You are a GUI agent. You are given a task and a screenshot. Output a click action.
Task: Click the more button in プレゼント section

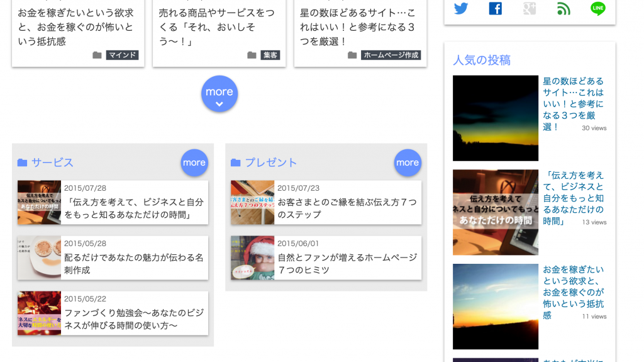tap(408, 162)
